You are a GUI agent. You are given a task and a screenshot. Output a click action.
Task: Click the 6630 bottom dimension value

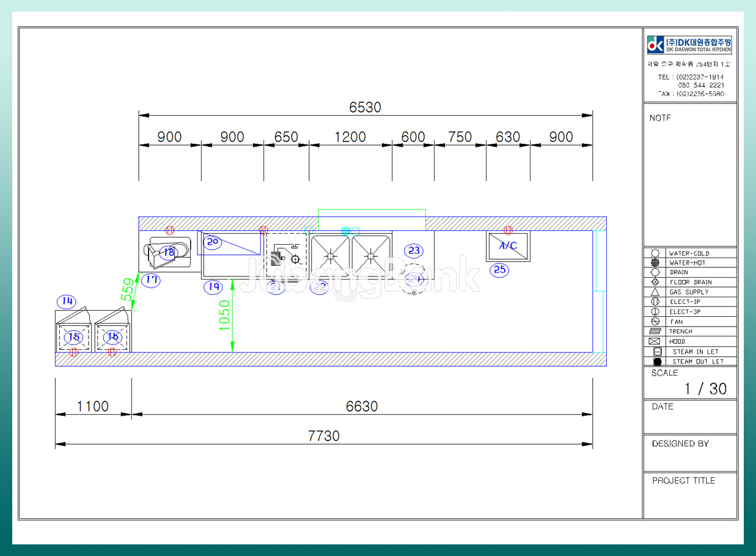click(x=362, y=406)
